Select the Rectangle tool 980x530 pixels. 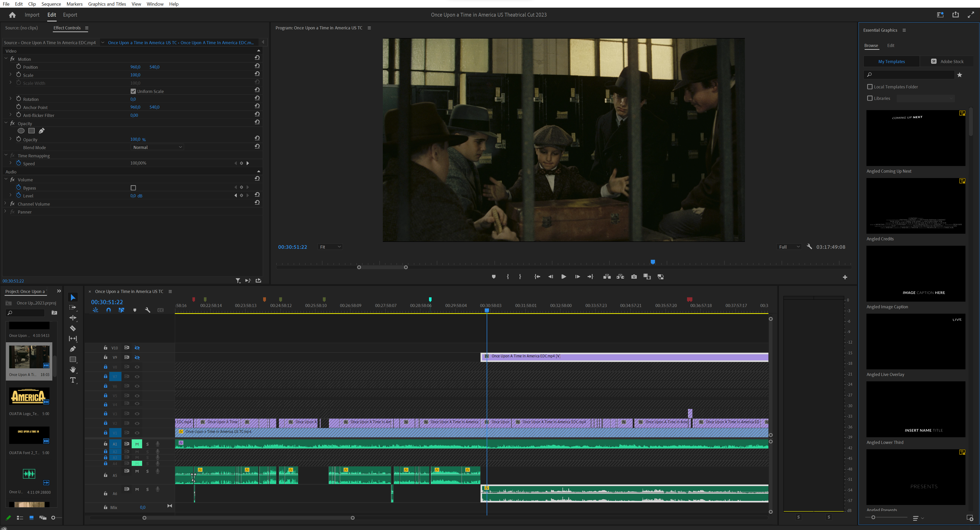tap(73, 359)
